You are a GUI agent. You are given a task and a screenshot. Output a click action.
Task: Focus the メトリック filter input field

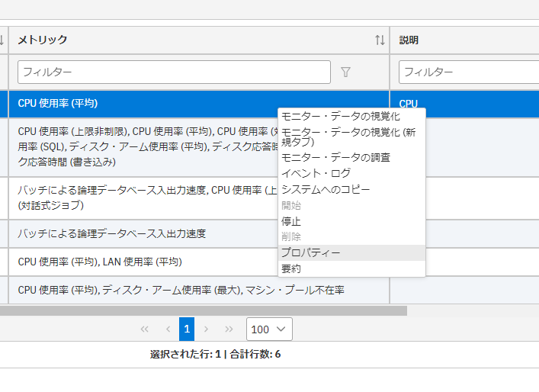click(x=174, y=72)
